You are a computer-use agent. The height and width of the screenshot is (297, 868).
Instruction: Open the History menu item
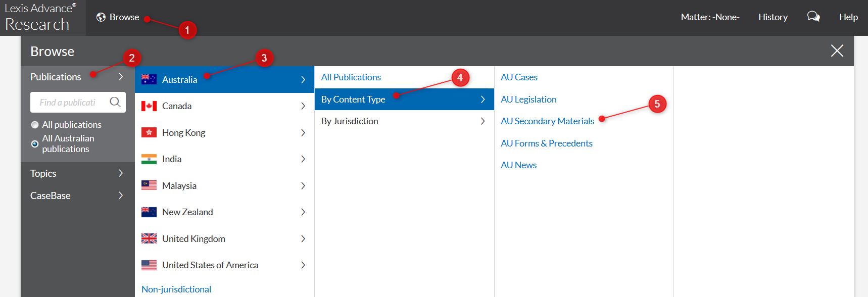773,17
